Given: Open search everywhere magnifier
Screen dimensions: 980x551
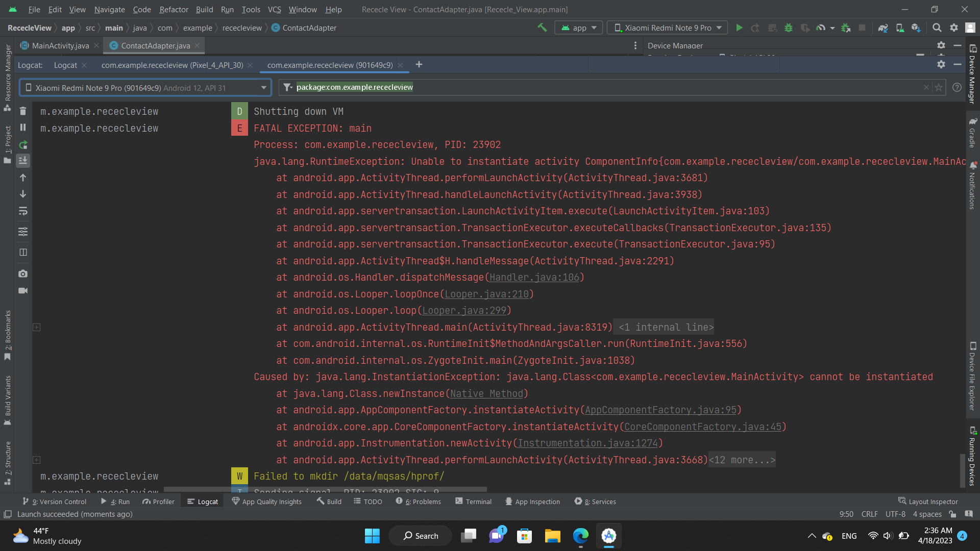Looking at the screenshot, I should point(937,28).
